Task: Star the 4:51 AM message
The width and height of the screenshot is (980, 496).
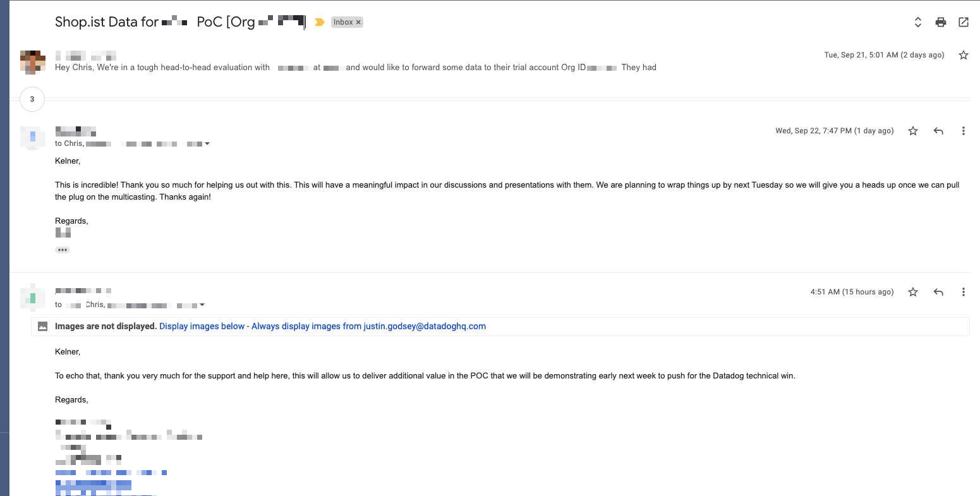Action: click(x=913, y=292)
